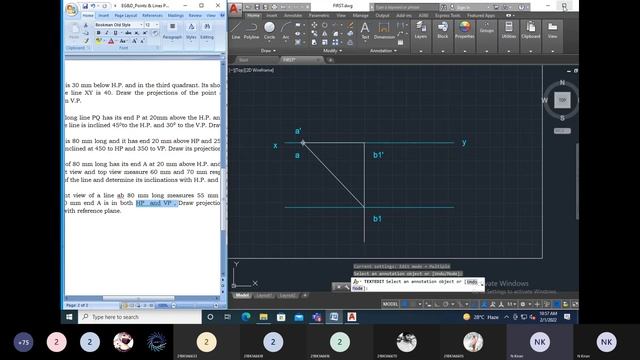Click the Word zoom slider

[x=195, y=305]
